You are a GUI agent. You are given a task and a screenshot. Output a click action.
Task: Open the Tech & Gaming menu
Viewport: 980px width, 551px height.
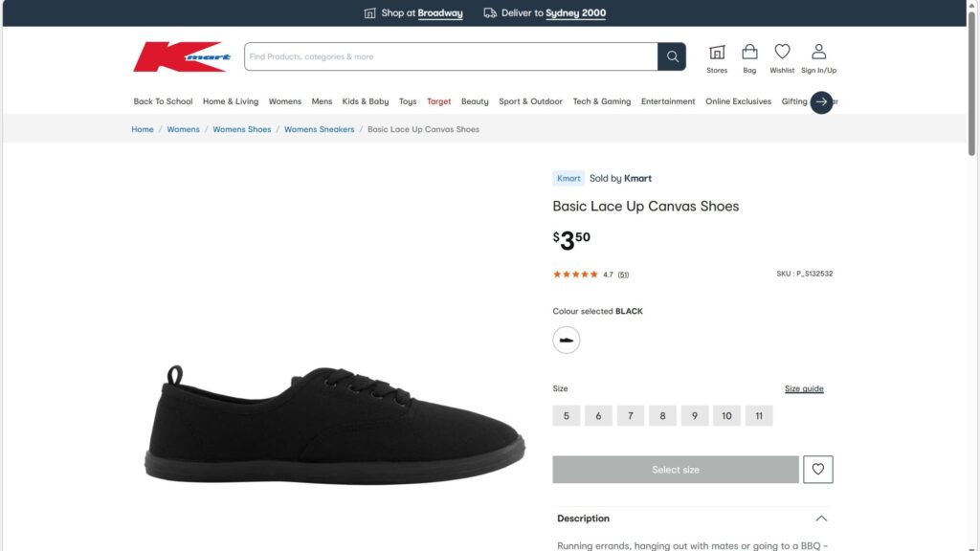602,101
